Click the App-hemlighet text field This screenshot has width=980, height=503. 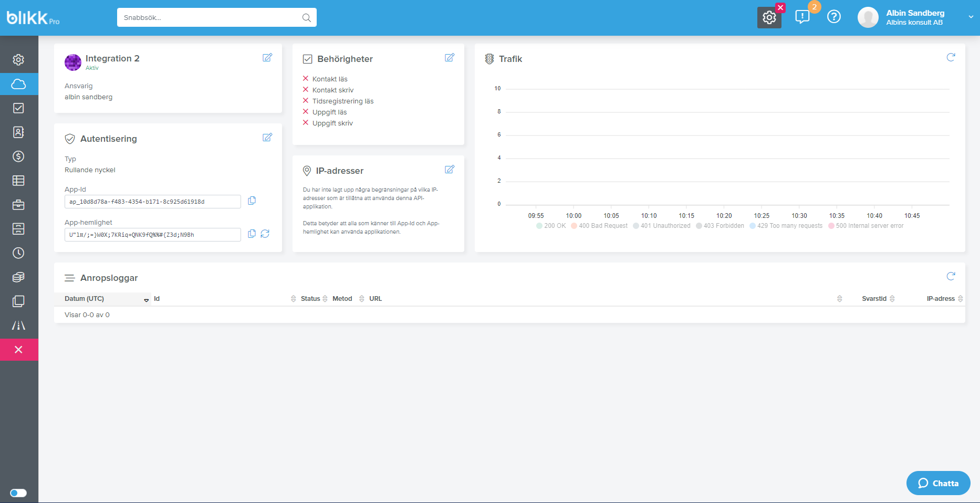pyautogui.click(x=153, y=235)
